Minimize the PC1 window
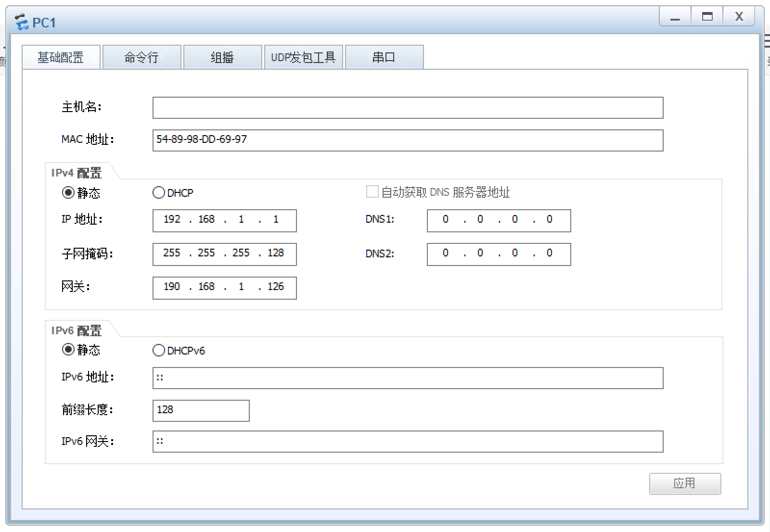This screenshot has height=532, width=770. (675, 16)
